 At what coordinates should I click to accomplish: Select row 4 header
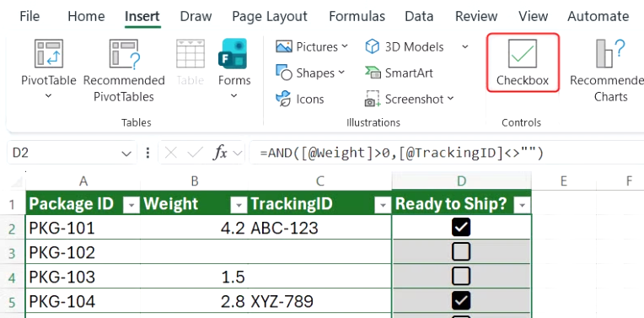[13, 278]
